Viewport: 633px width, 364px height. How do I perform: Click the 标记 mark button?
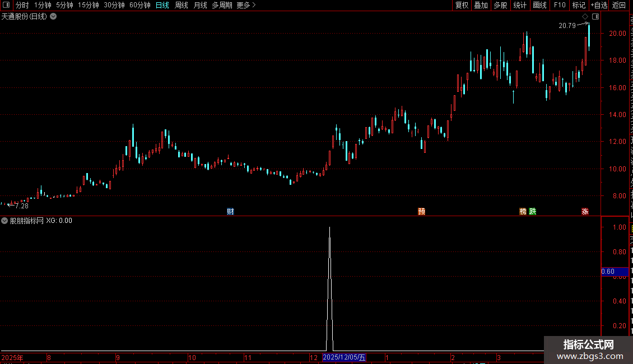[579, 5]
